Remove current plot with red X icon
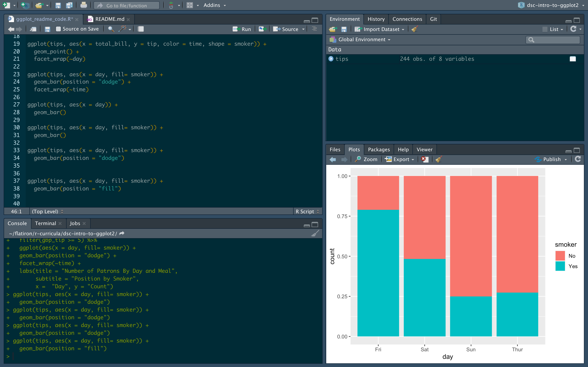This screenshot has height=367, width=588. [x=424, y=159]
